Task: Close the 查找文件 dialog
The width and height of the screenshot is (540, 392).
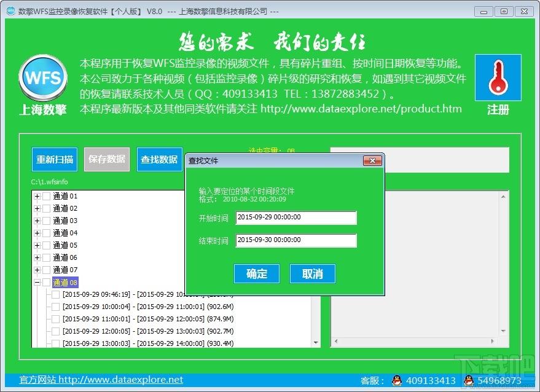Action: [372, 160]
